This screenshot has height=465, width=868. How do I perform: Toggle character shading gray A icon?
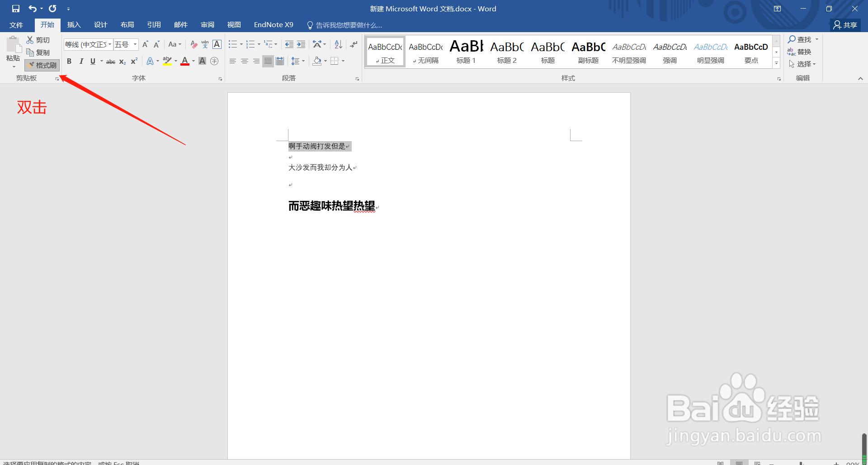coord(202,61)
